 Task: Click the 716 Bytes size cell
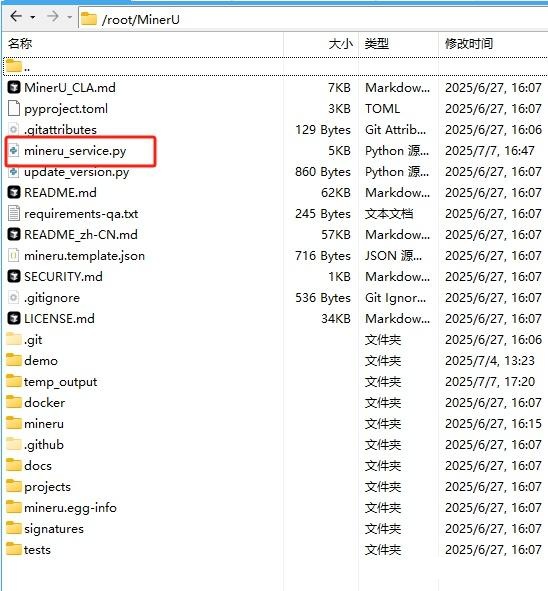click(x=323, y=256)
